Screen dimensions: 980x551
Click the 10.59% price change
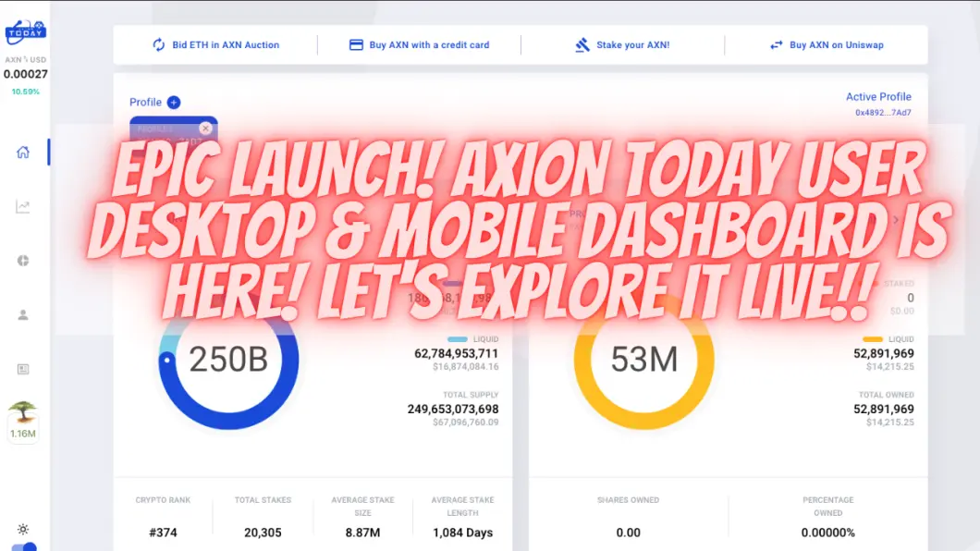26,92
